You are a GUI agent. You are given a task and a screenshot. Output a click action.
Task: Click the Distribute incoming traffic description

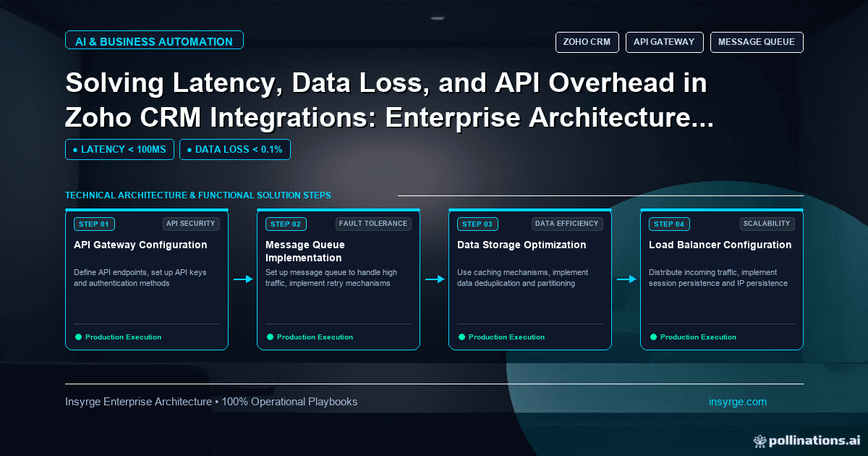[718, 278]
